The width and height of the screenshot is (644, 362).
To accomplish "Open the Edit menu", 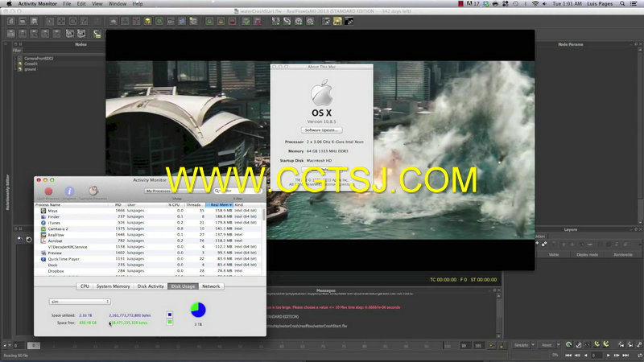I will click(81, 4).
